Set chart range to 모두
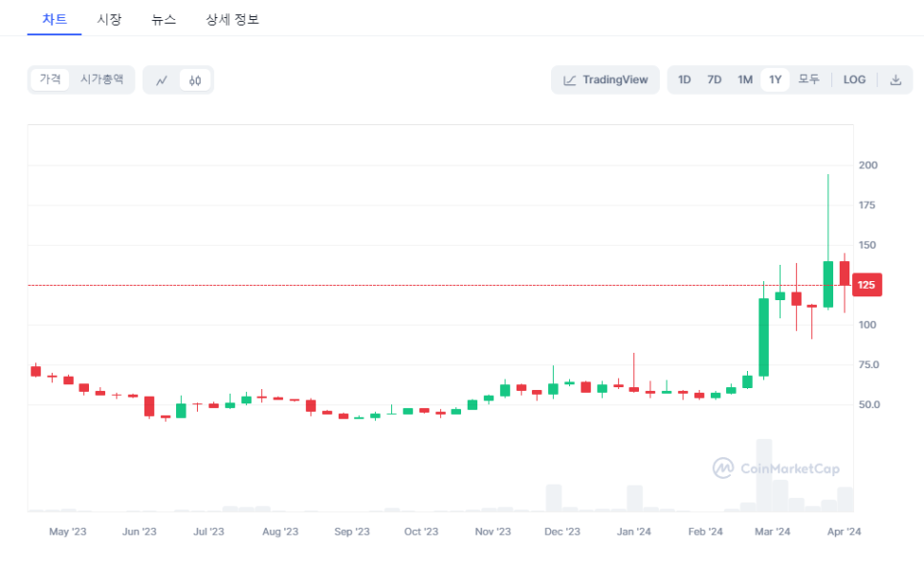 click(x=808, y=80)
